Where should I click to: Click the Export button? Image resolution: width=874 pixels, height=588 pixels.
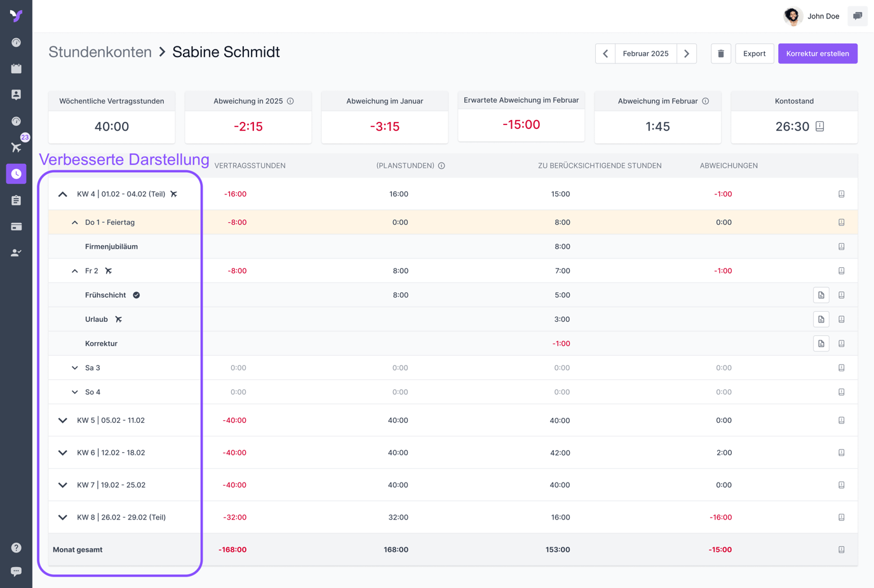(754, 54)
